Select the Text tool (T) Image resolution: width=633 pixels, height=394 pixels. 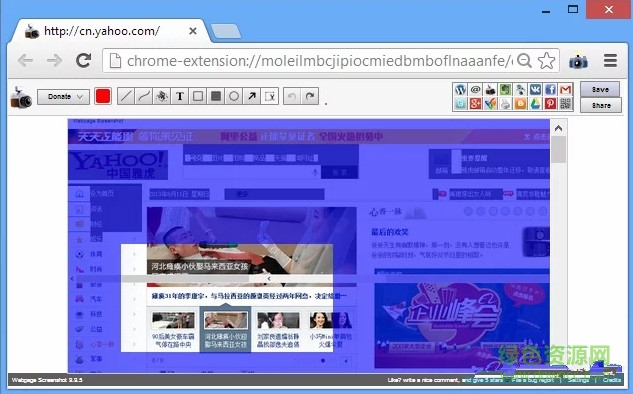(x=180, y=96)
